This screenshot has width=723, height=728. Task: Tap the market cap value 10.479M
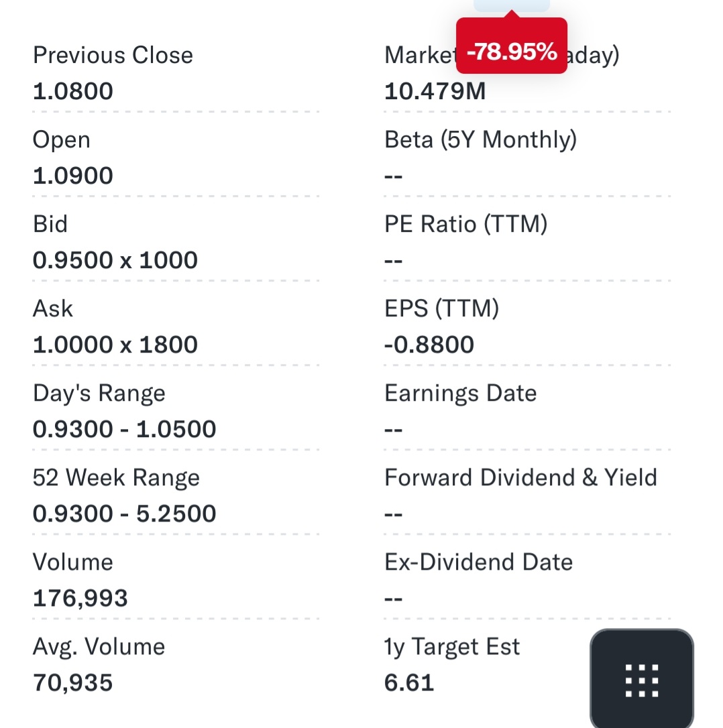435,91
